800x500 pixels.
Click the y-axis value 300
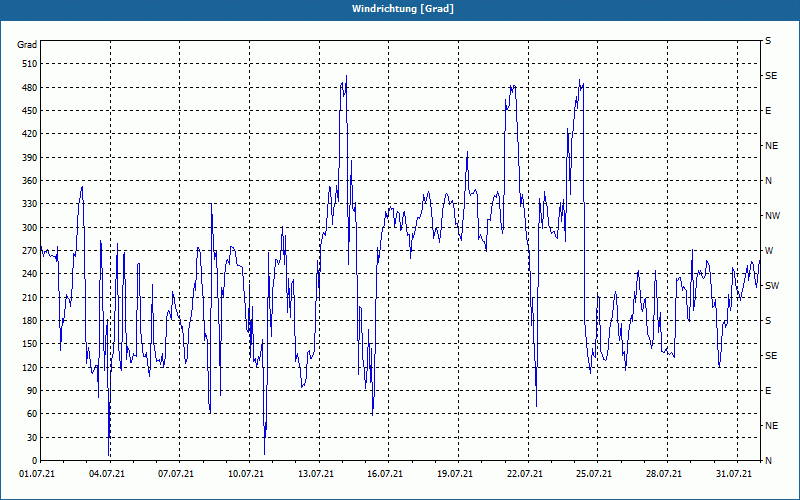(x=29, y=228)
